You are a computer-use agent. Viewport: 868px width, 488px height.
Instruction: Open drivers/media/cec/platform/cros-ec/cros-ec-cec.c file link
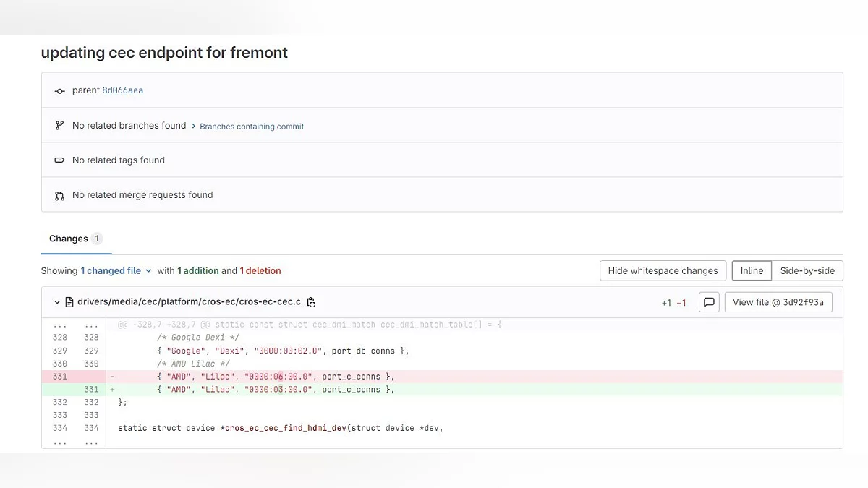pos(189,302)
